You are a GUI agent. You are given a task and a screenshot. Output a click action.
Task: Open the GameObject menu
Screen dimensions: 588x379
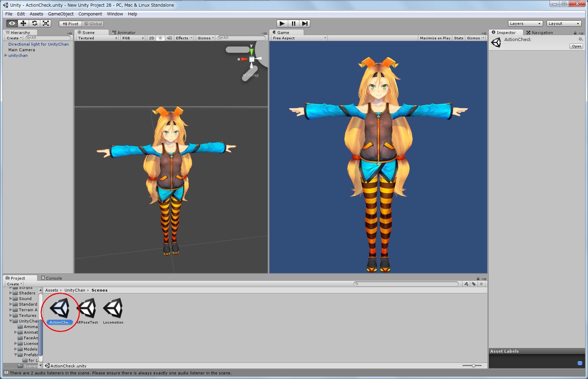pos(61,14)
